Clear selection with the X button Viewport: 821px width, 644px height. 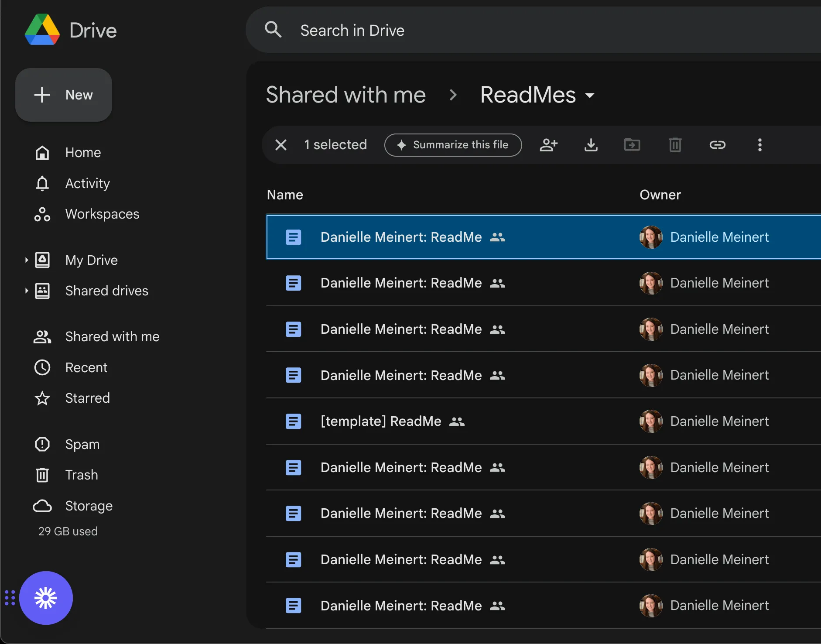(x=281, y=145)
